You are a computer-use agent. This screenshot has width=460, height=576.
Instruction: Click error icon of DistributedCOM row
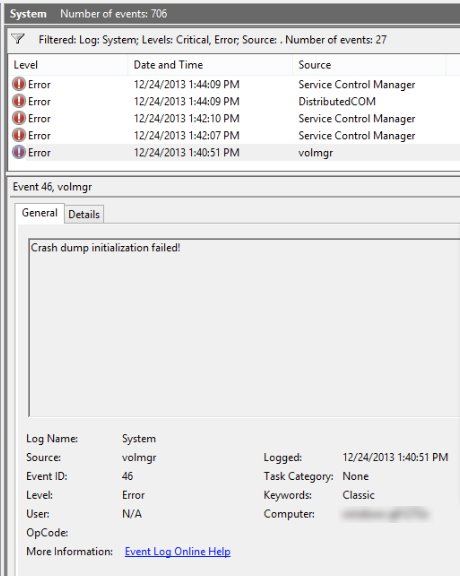click(19, 101)
